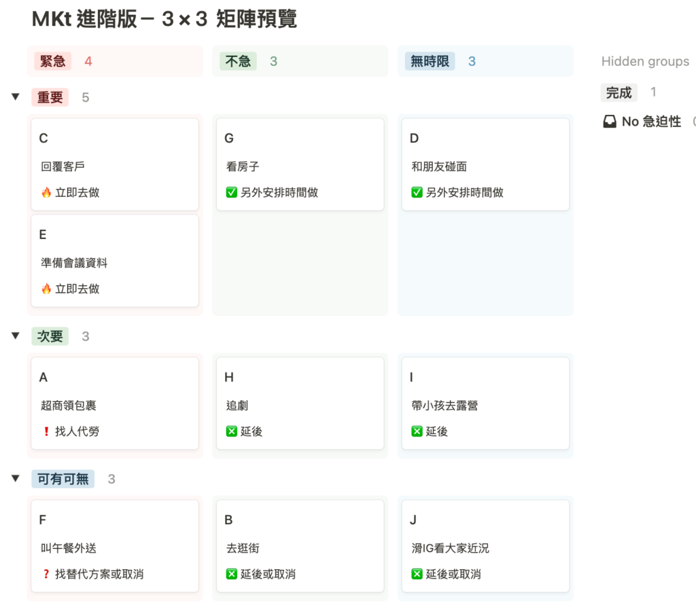Click the 滑IG看大家近況 text
The width and height of the screenshot is (696, 616).
(x=450, y=549)
